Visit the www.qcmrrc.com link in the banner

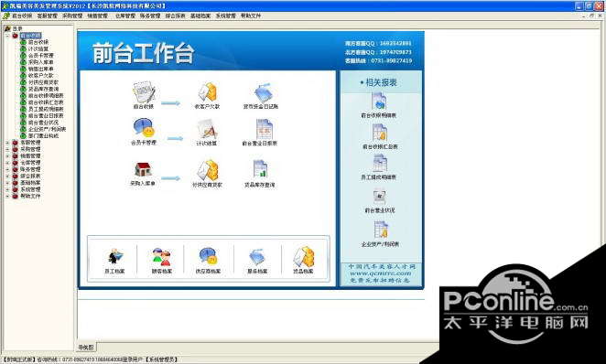380,273
